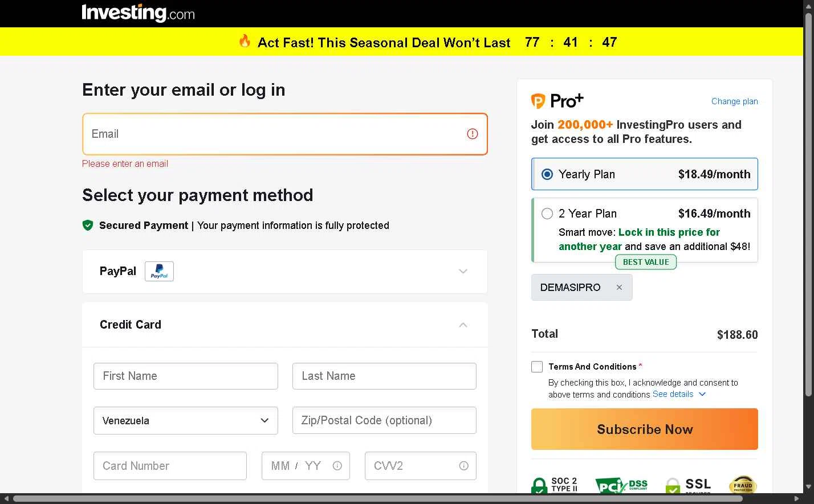Focus the First Name field
Image resolution: width=814 pixels, height=504 pixels.
pyautogui.click(x=186, y=376)
